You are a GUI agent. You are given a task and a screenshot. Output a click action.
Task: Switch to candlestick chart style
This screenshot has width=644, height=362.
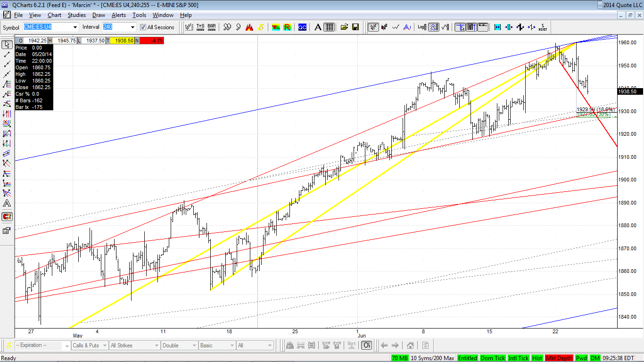(385, 27)
